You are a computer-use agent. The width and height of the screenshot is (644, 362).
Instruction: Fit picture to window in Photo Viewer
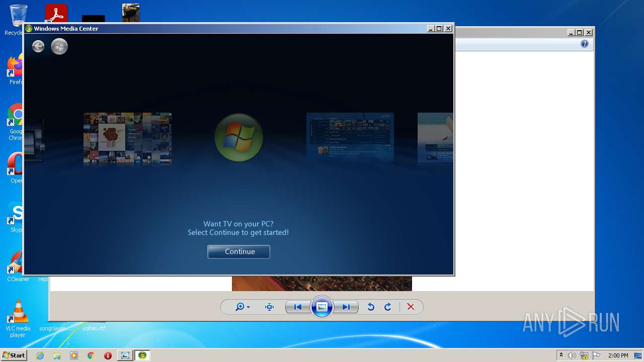click(x=269, y=307)
